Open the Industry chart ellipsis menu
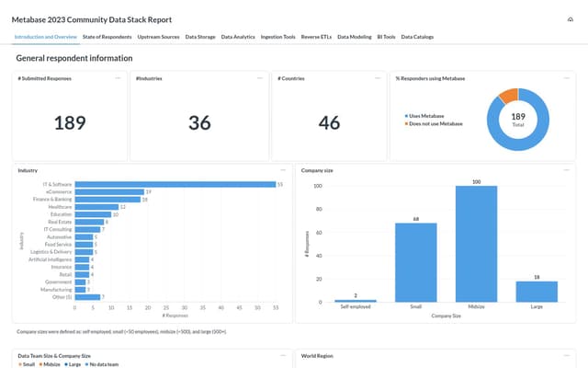 [283, 170]
